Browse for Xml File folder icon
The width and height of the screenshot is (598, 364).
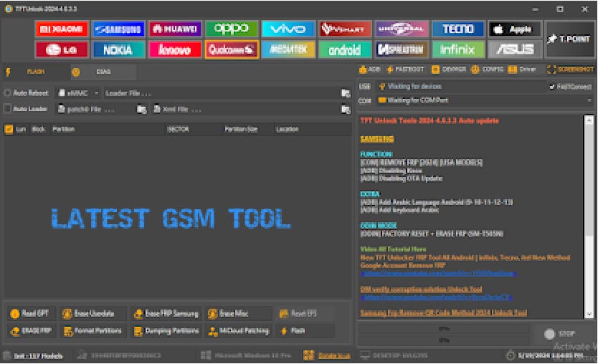tap(346, 110)
